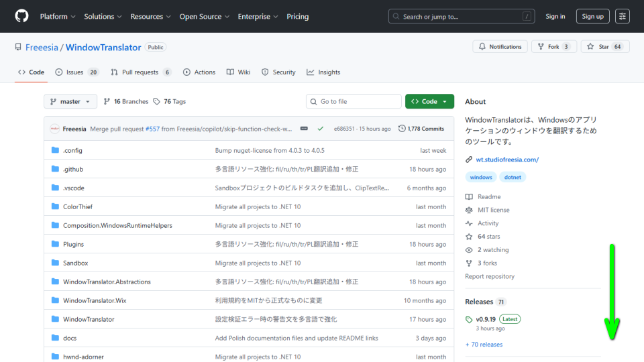Screen dimensions: 644x362
Task: Open the master branch dropdown
Action: click(70, 102)
